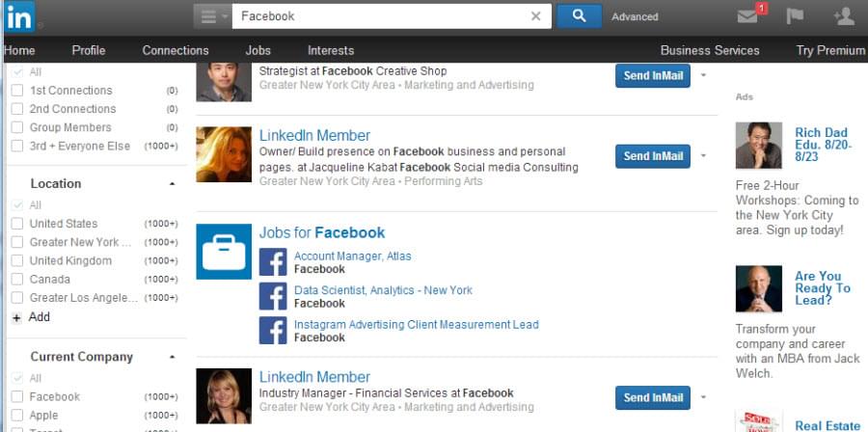Tick the Facebook current company checkbox
The width and height of the screenshot is (868, 432).
point(17,396)
